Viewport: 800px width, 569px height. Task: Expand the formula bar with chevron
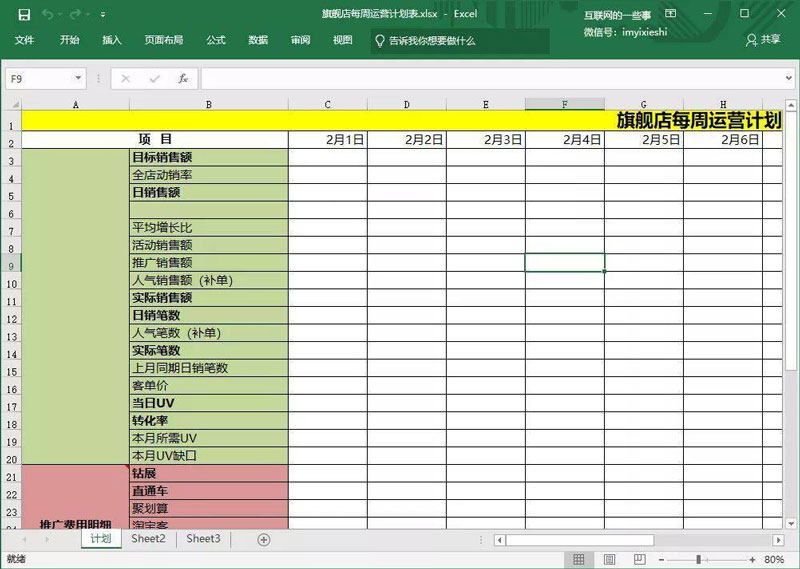click(787, 79)
